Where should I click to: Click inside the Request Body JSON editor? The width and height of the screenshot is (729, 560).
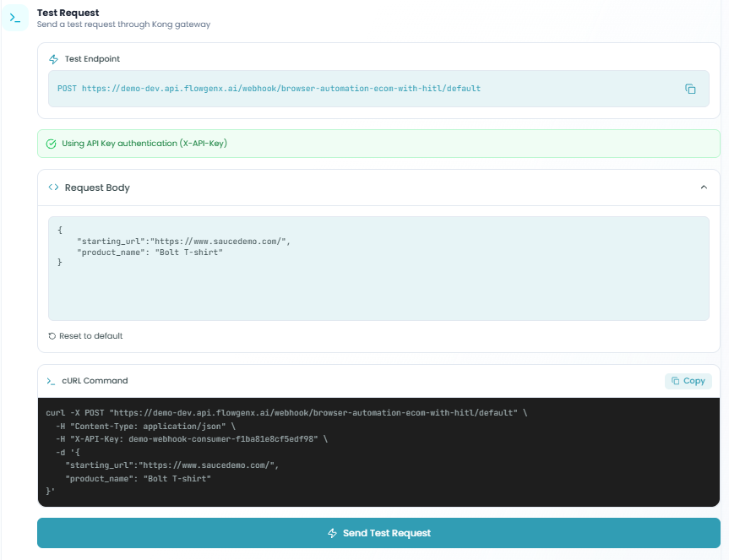[378, 268]
